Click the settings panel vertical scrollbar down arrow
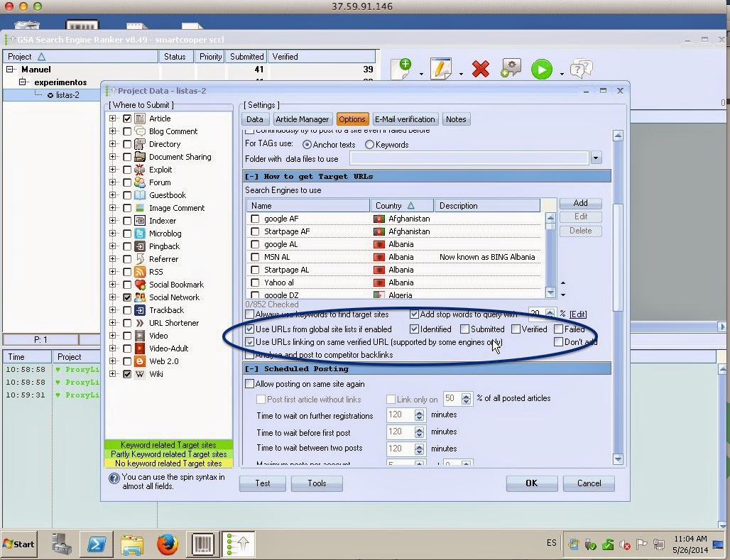This screenshot has width=730, height=560. point(618,459)
